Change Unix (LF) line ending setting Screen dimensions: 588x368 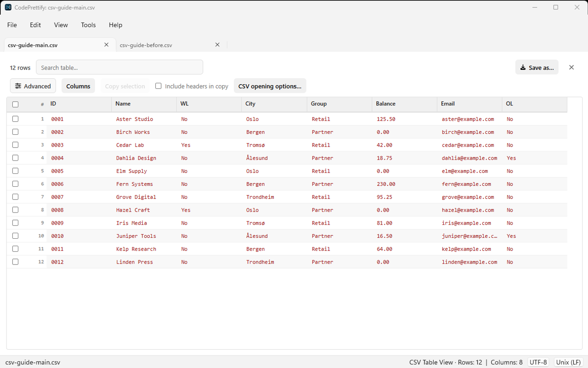[x=569, y=362]
